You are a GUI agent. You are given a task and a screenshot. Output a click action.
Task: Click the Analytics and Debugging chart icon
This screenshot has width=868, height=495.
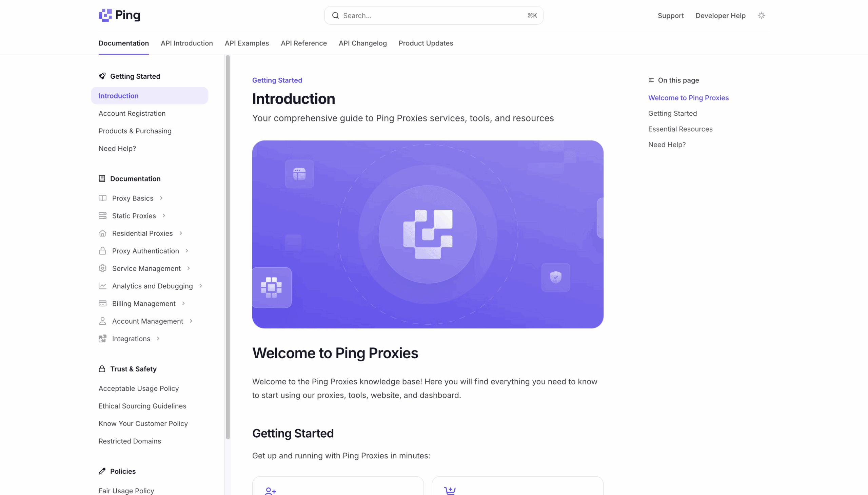coord(102,286)
